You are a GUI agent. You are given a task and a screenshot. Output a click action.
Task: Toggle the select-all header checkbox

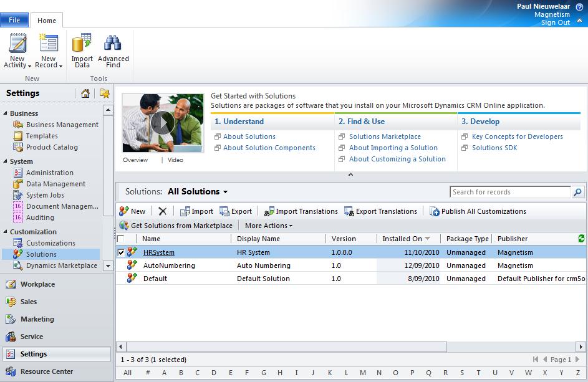(120, 239)
